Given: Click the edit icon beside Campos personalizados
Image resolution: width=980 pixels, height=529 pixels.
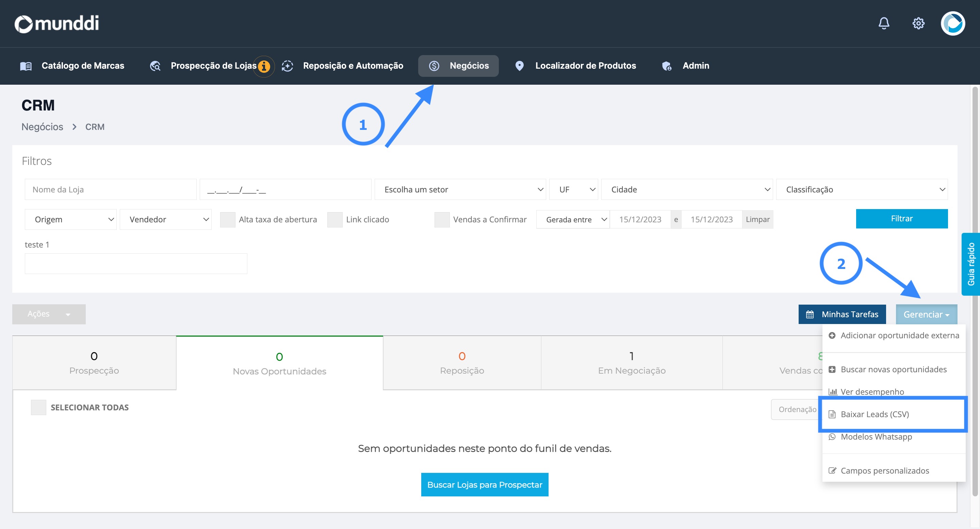Looking at the screenshot, I should 832,471.
